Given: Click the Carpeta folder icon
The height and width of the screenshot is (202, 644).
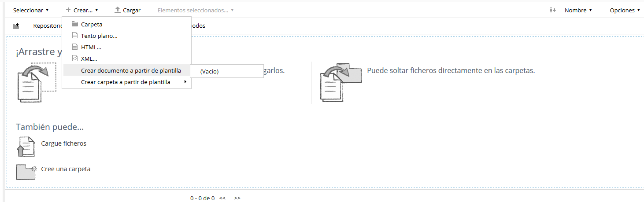Looking at the screenshot, I should pyautogui.click(x=75, y=24).
